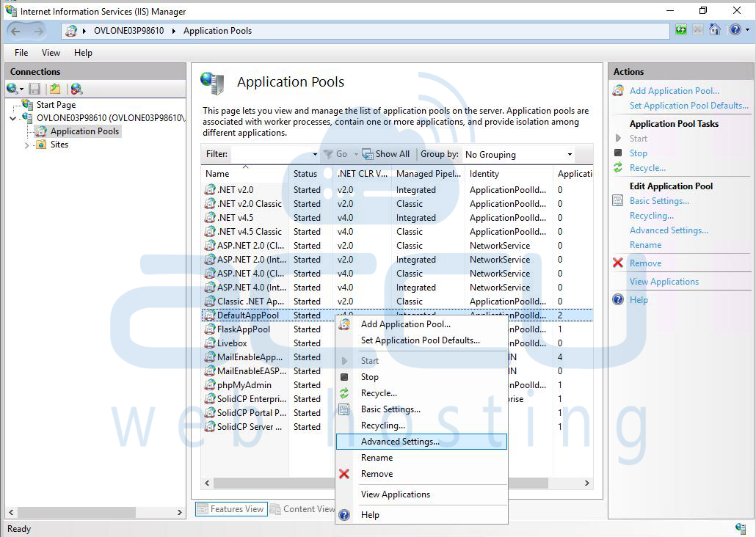Click the Add Application Pool icon in Actions
Image resolution: width=756 pixels, height=537 pixels.
pyautogui.click(x=618, y=91)
